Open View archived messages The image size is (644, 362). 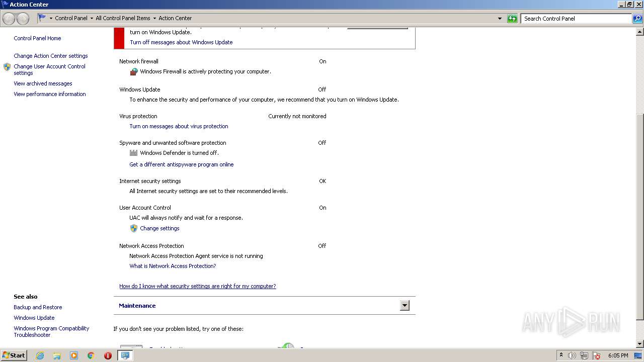tap(43, 83)
